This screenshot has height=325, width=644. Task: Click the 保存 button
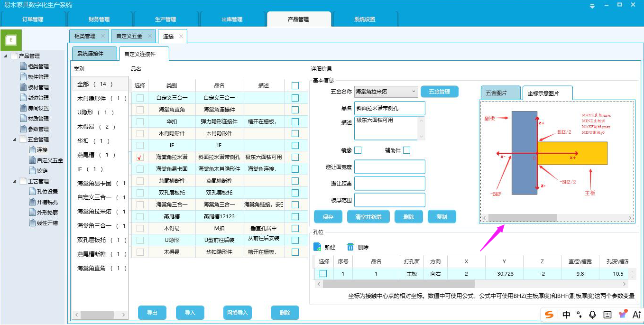tap(328, 217)
